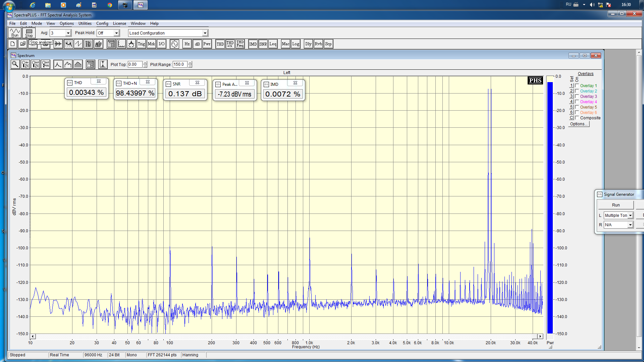Click the Plot Range value field
The height and width of the screenshot is (362, 644).
point(180,64)
